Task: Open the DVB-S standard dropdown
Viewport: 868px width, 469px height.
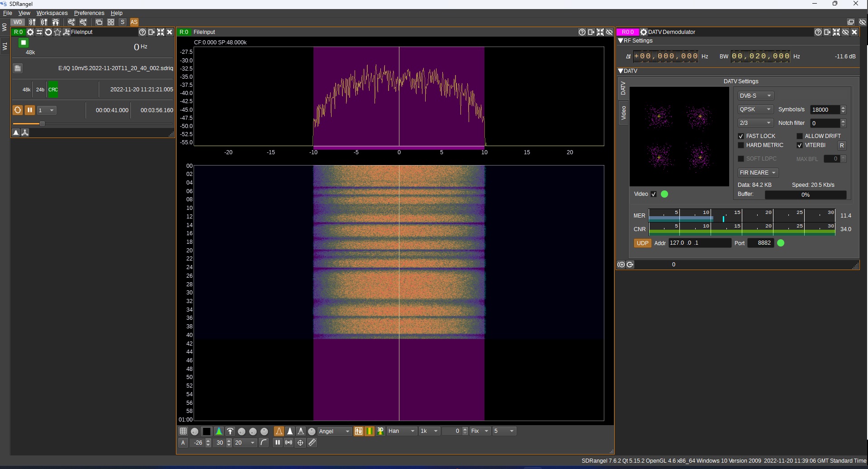Action: (x=755, y=96)
